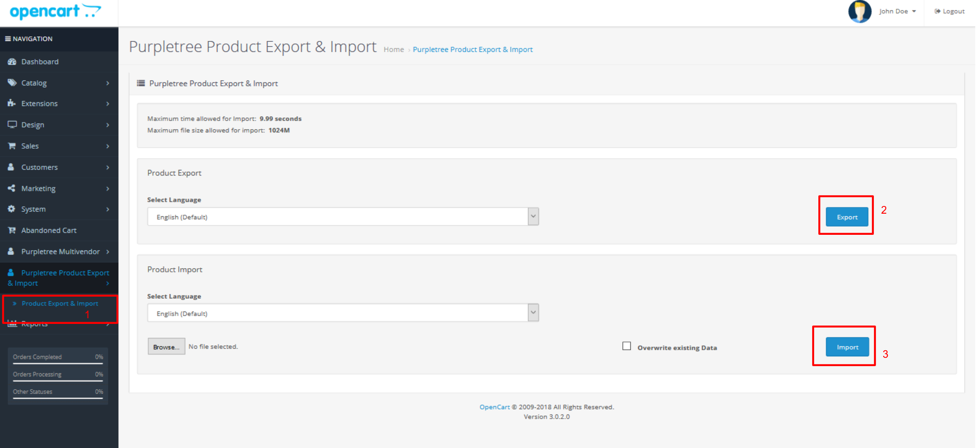Expand the Purpletree Multivendor chevron
This screenshot has width=980, height=448.
click(x=108, y=252)
